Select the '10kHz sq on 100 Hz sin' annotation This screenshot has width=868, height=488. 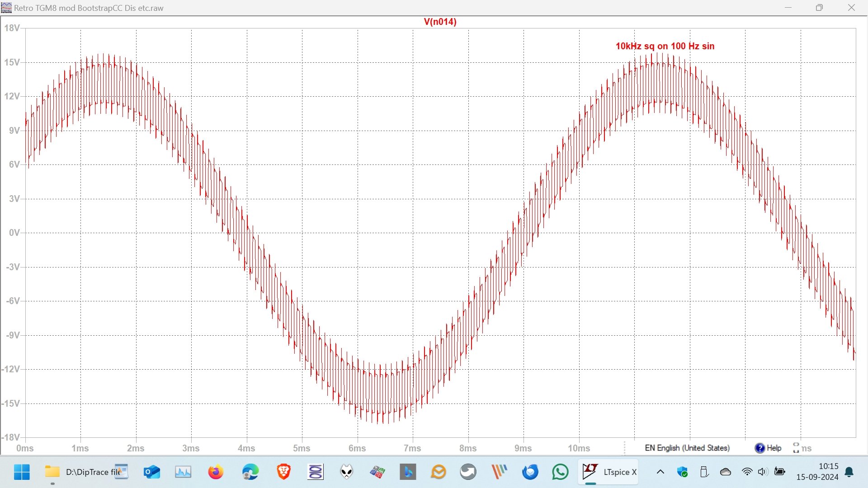click(665, 46)
